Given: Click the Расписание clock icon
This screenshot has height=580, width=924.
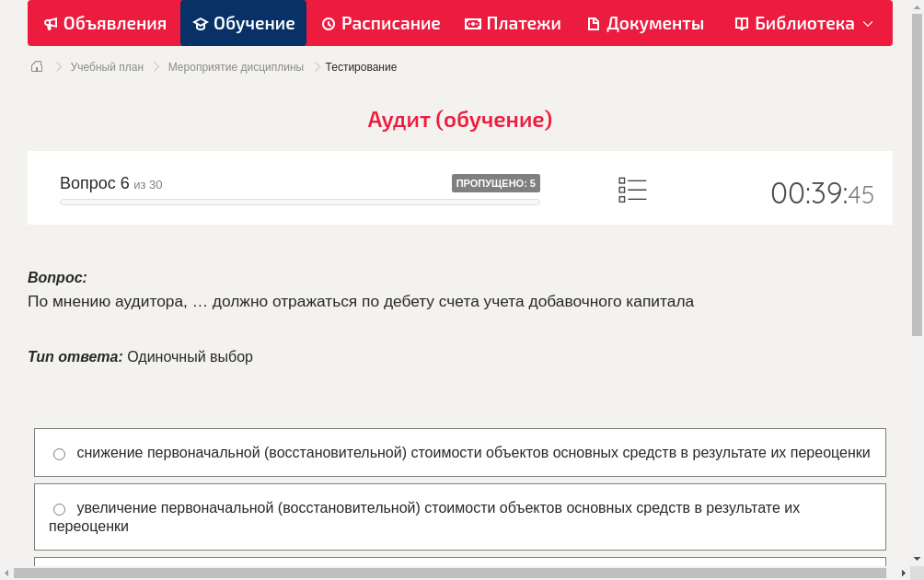Looking at the screenshot, I should click(328, 23).
